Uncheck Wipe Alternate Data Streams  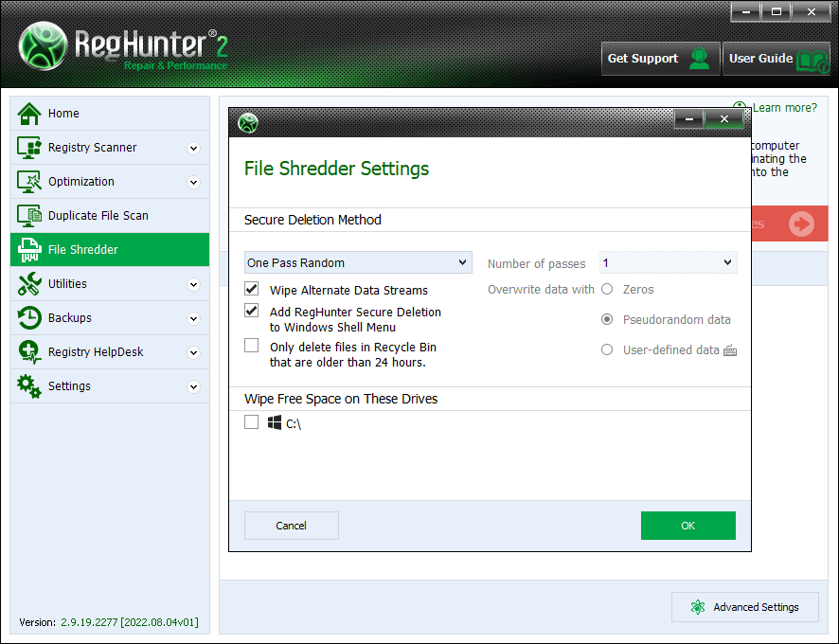click(252, 289)
